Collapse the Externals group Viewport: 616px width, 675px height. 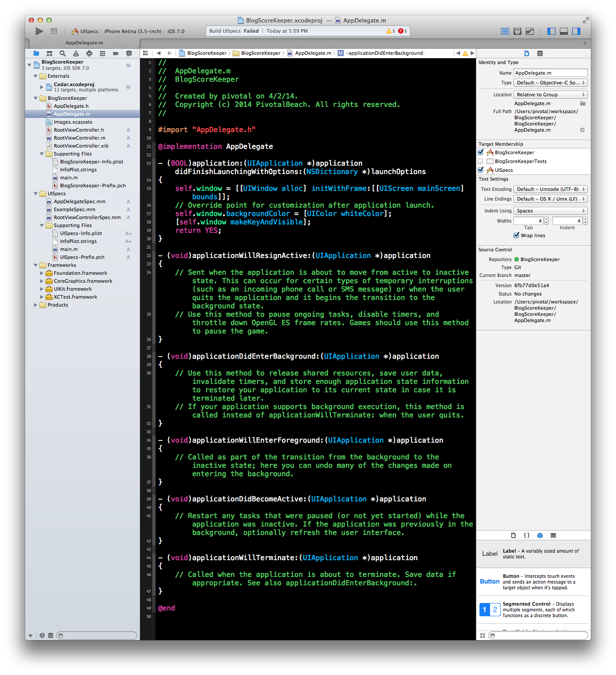[x=36, y=76]
